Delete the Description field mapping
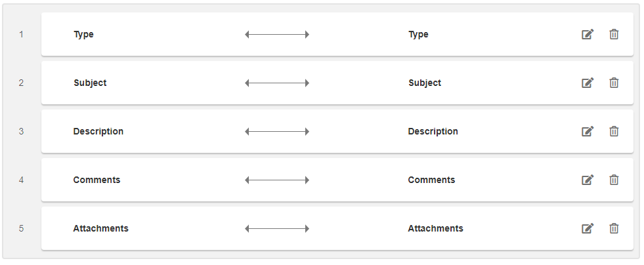Image resolution: width=644 pixels, height=265 pixels. coord(614,131)
